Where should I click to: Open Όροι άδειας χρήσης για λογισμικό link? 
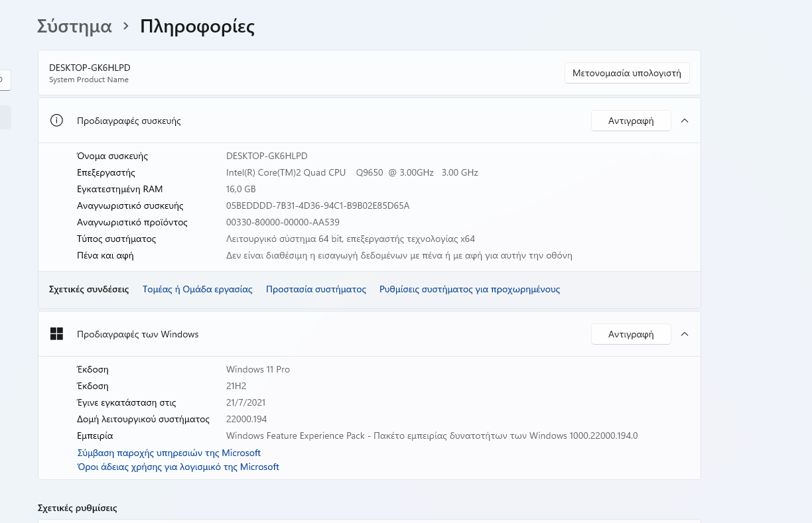(178, 467)
